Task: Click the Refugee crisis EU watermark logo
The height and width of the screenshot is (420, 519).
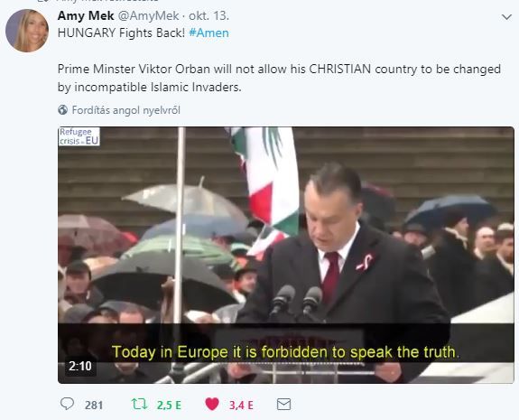Action: (x=79, y=136)
